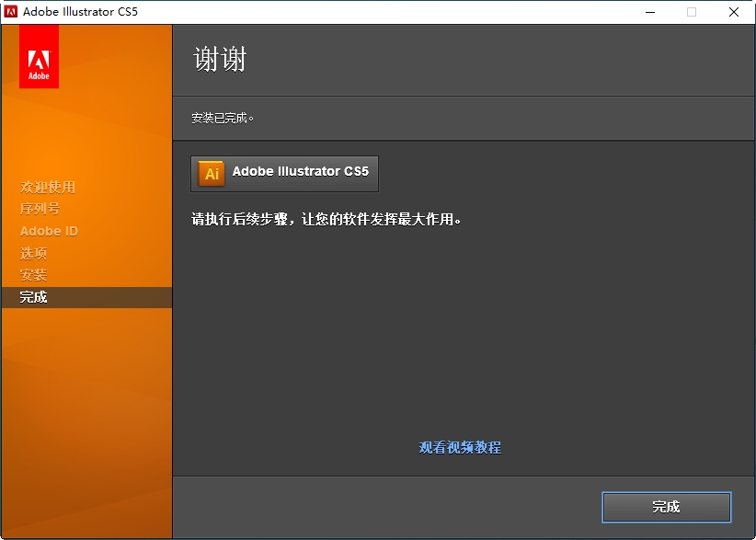756x540 pixels.
Task: Minimize the installer window
Action: point(650,12)
